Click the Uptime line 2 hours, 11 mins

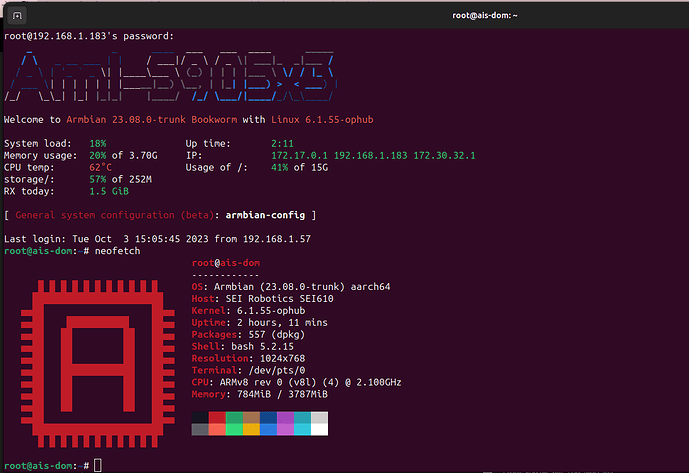259,322
